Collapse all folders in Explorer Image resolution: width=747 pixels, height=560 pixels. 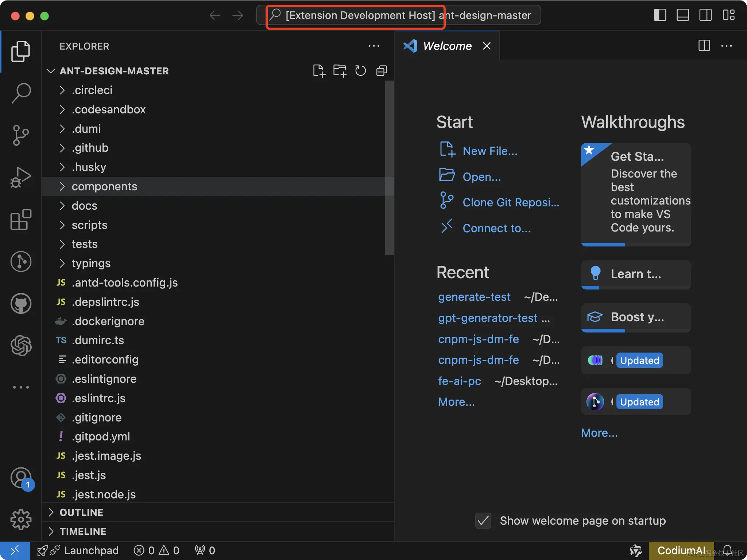[382, 70]
